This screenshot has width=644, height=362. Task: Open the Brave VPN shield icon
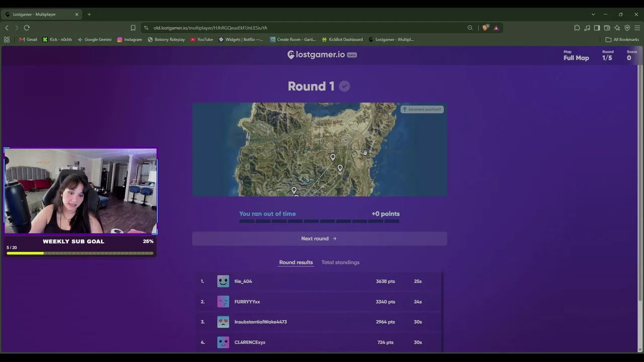[627, 28]
